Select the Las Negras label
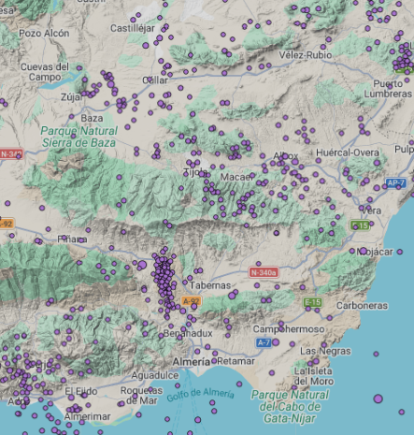Viewport: 414px width, 435px height. tap(325, 351)
